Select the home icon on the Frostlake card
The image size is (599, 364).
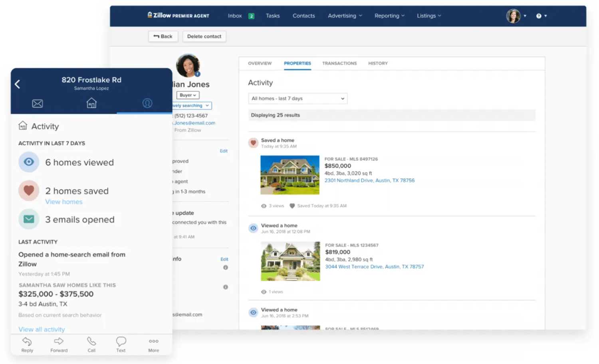pos(91,103)
